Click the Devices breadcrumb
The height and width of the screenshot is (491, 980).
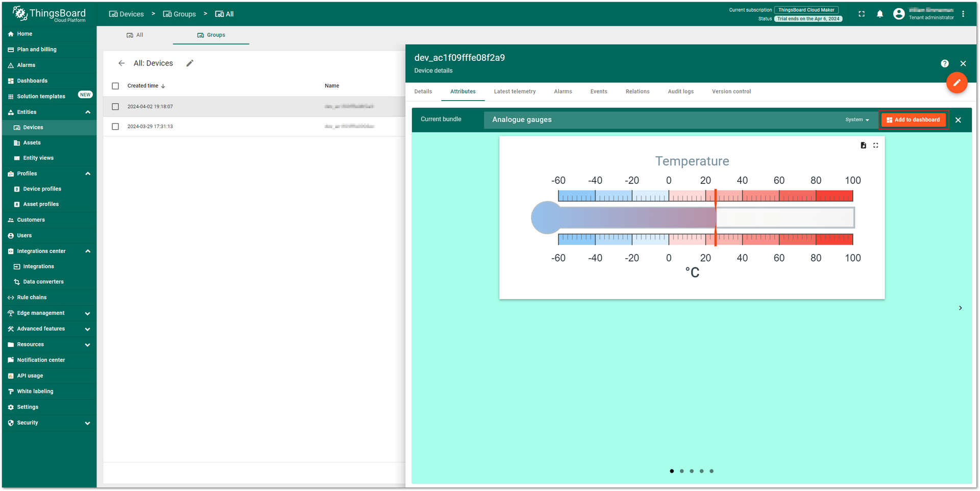126,14
